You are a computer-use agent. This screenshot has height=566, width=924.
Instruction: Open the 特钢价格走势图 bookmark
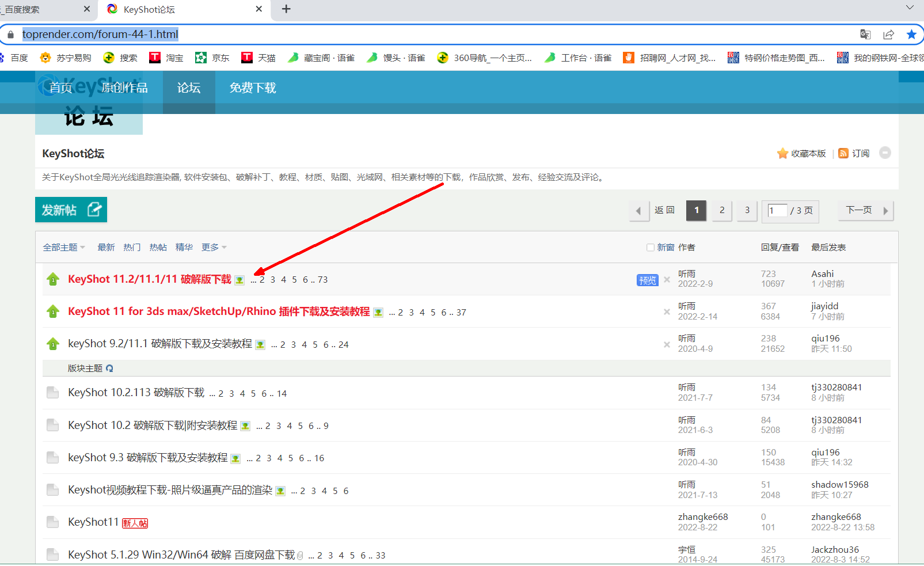[x=777, y=58]
